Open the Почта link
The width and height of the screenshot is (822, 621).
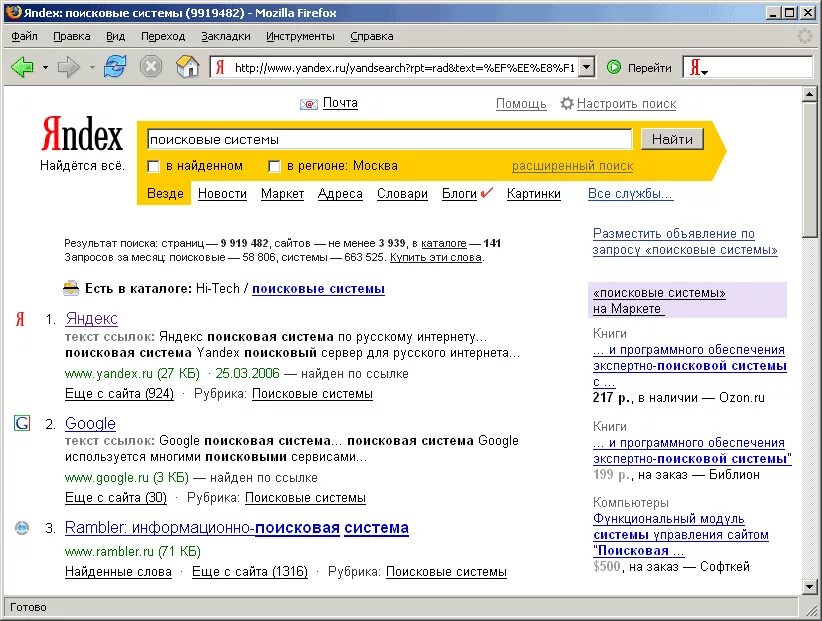pos(340,103)
